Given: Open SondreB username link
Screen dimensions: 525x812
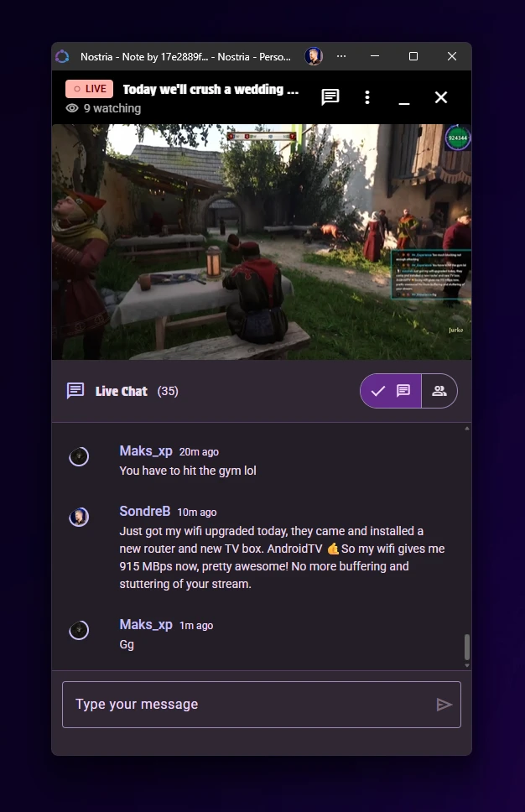Looking at the screenshot, I should [145, 512].
